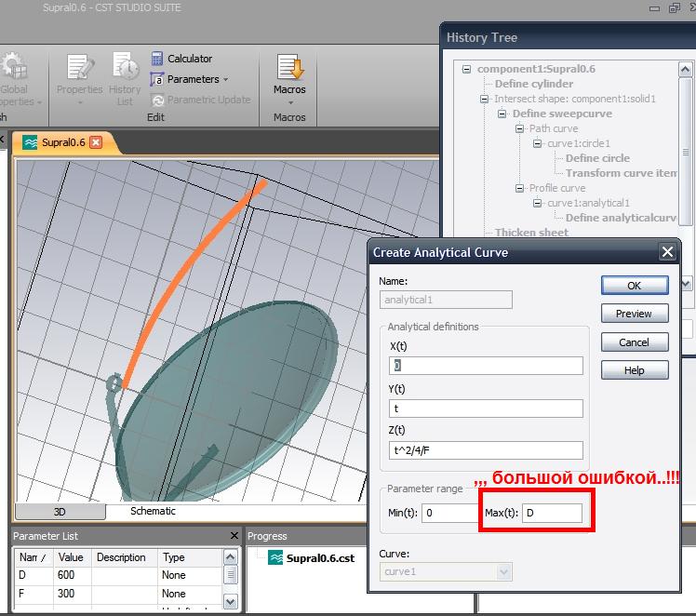Switch to the 3D view tab
This screenshot has width=696, height=616.
pos(60,512)
